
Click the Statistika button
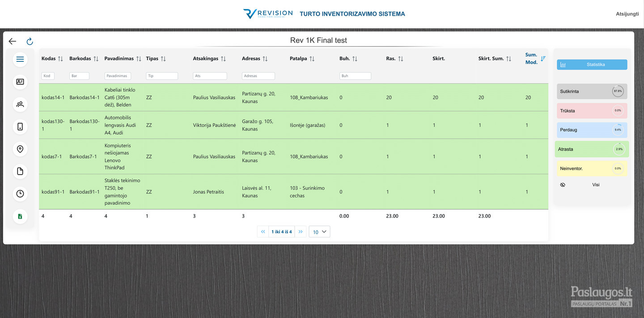click(592, 64)
